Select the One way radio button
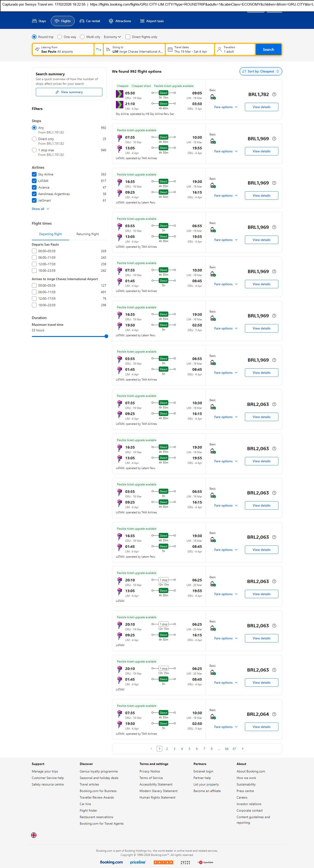Viewport: 314px width, 868px height. tap(60, 37)
